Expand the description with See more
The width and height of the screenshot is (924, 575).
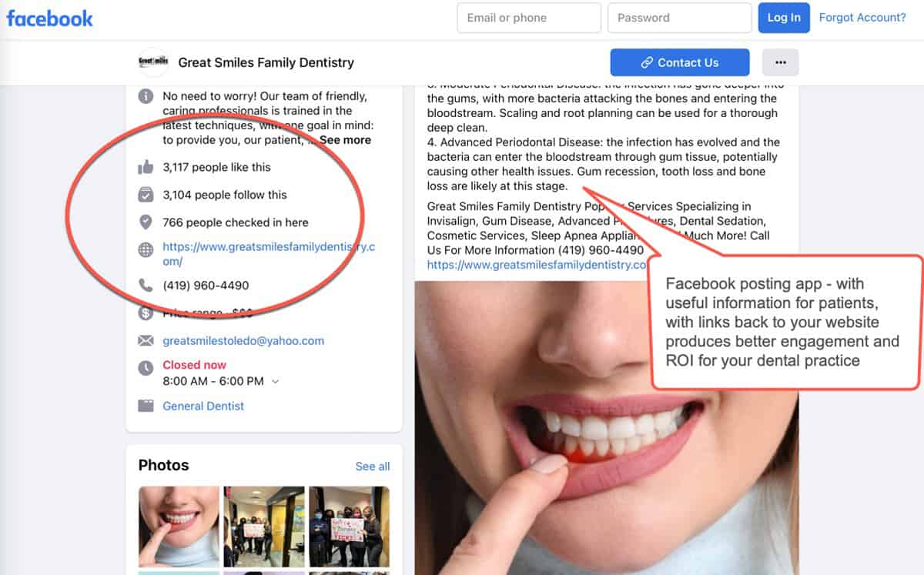coord(345,140)
